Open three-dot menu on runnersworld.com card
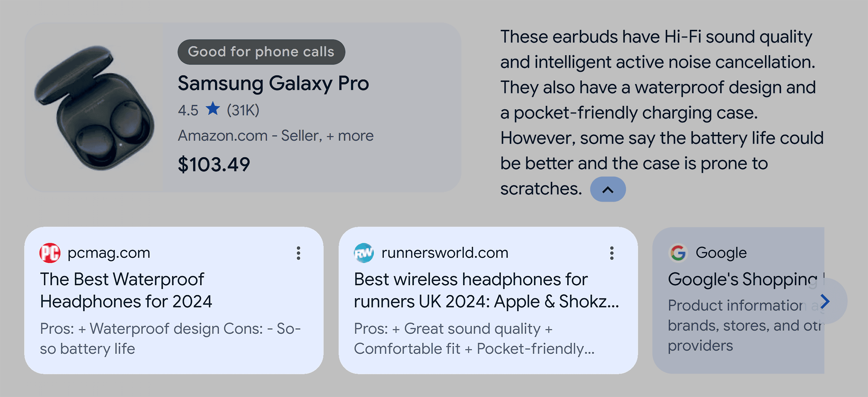868x397 pixels. 612,253
